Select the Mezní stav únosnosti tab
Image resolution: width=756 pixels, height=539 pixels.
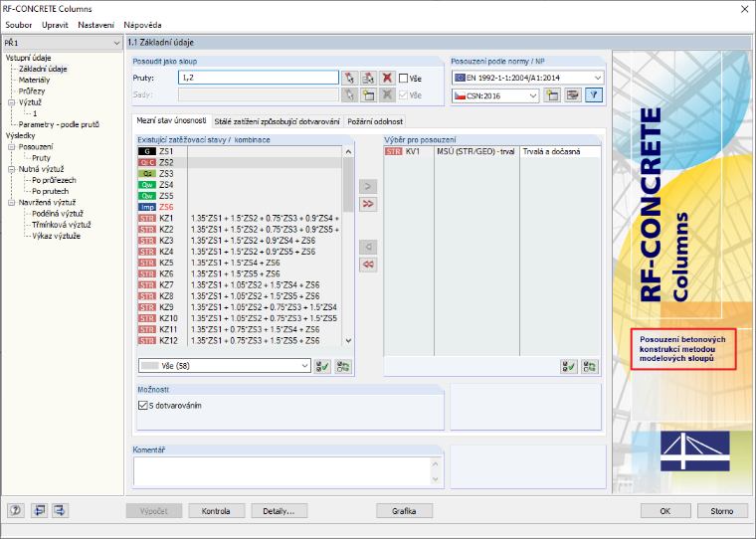172,120
